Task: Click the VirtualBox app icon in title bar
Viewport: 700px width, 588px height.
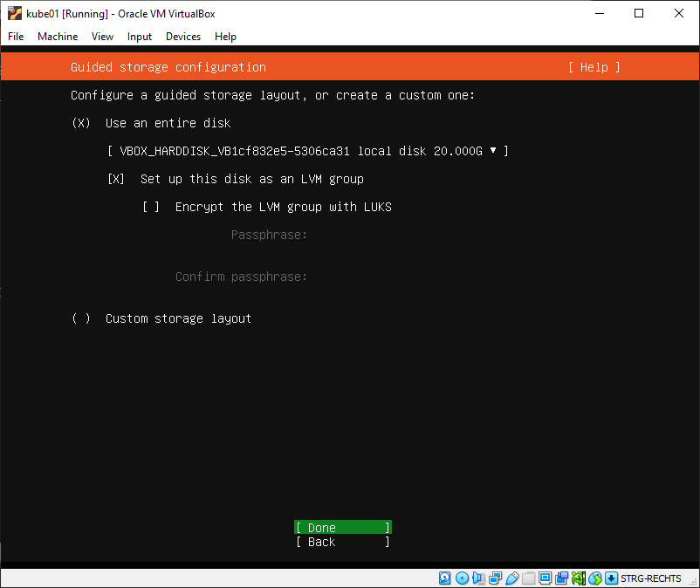Action: [15, 13]
